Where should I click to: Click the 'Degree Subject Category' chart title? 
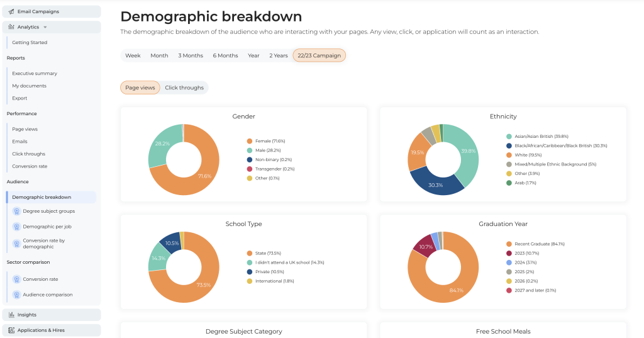(x=244, y=332)
